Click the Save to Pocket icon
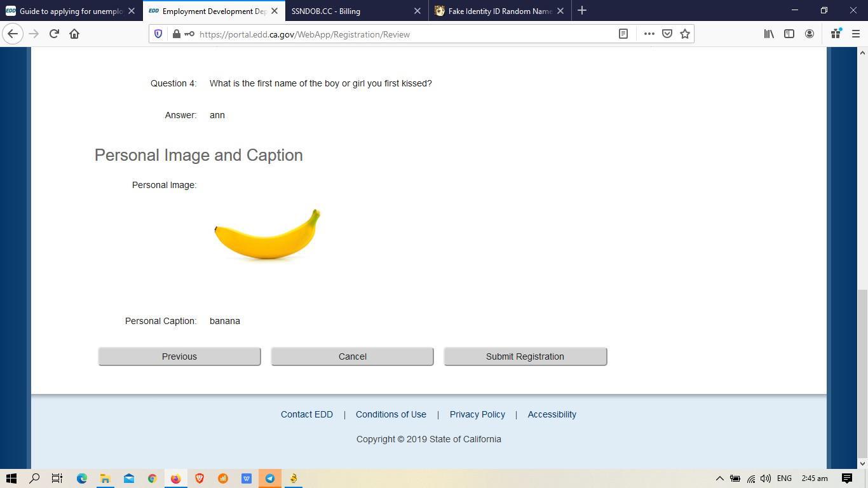 pos(667,34)
